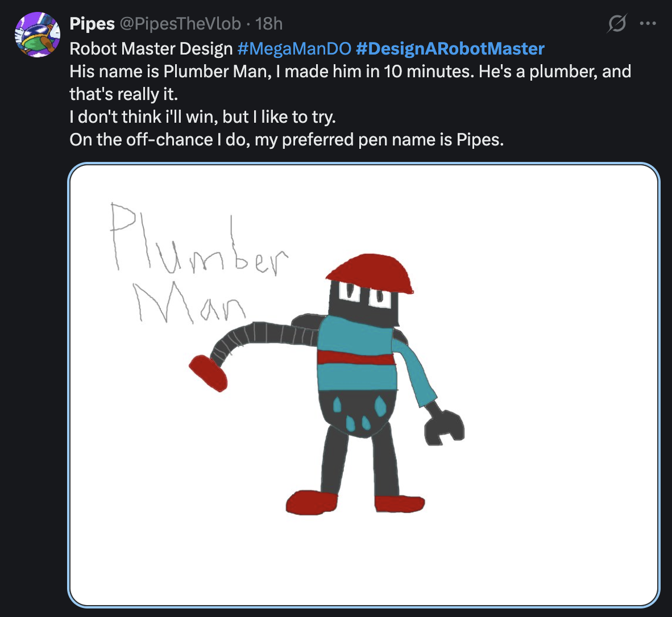Open the #MegaManDO hashtag
This screenshot has width=672, height=617.
(294, 49)
